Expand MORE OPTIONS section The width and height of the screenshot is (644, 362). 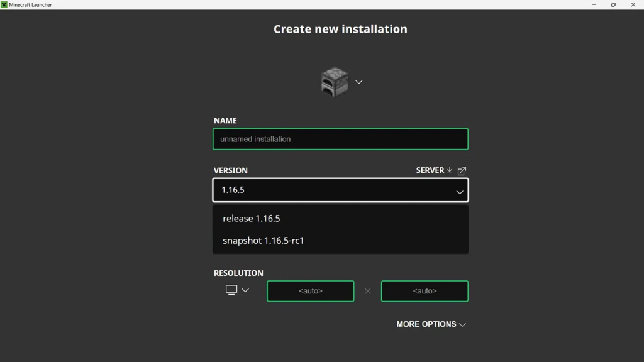click(x=431, y=324)
